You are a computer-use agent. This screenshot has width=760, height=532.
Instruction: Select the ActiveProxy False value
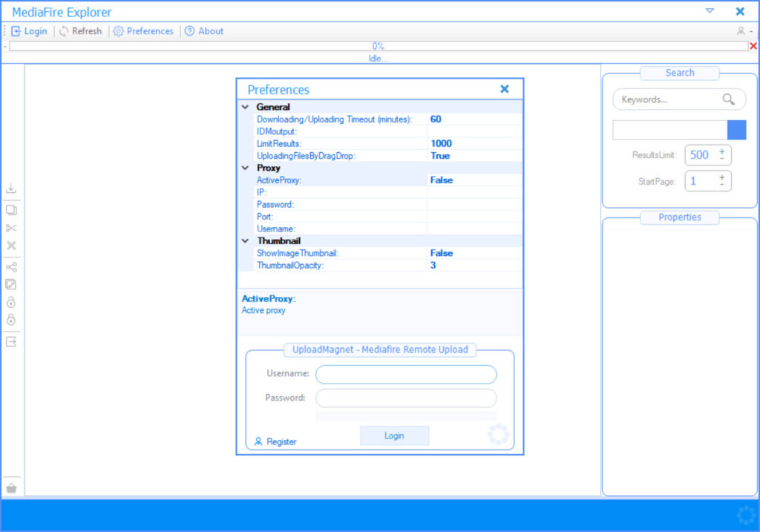click(442, 180)
